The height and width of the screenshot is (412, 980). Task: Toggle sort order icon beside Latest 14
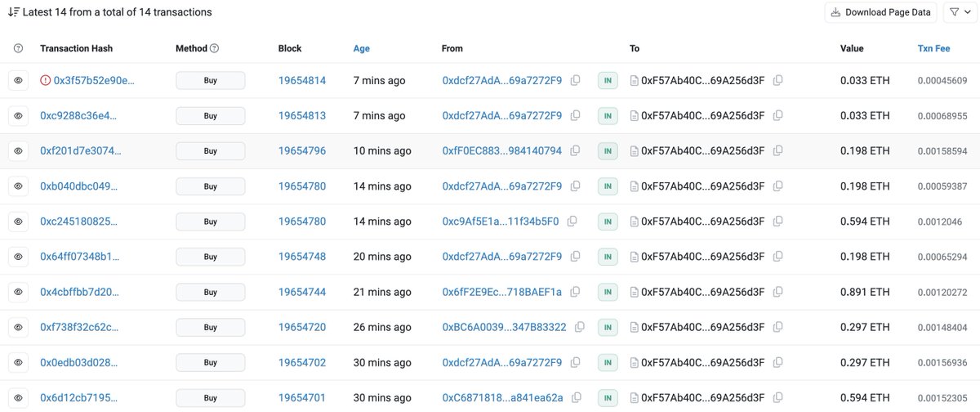point(13,12)
